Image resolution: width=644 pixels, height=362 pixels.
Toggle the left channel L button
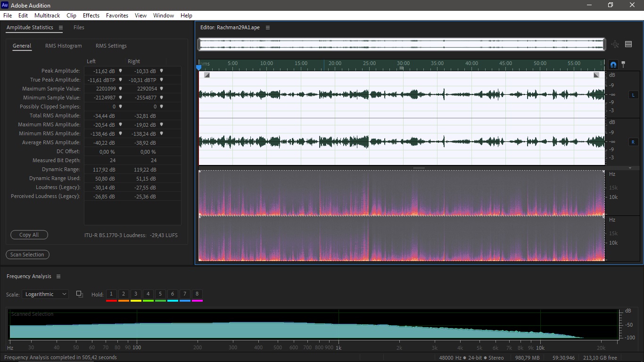click(633, 95)
